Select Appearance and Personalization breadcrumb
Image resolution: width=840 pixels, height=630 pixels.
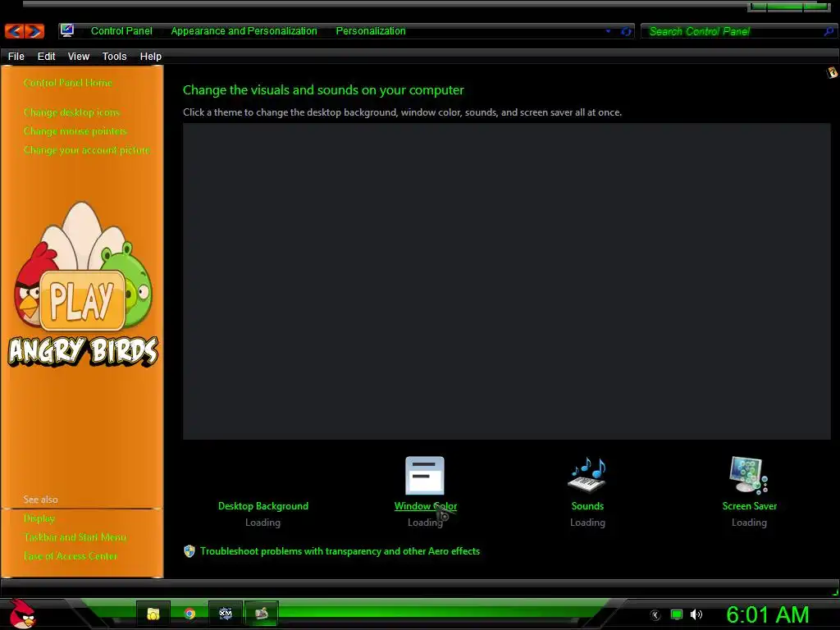(x=244, y=31)
